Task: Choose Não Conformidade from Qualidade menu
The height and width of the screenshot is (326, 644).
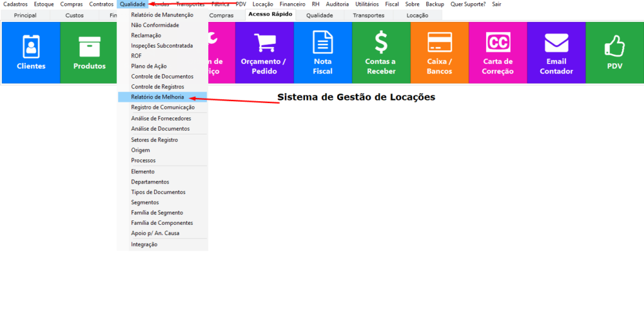Action: (155, 25)
